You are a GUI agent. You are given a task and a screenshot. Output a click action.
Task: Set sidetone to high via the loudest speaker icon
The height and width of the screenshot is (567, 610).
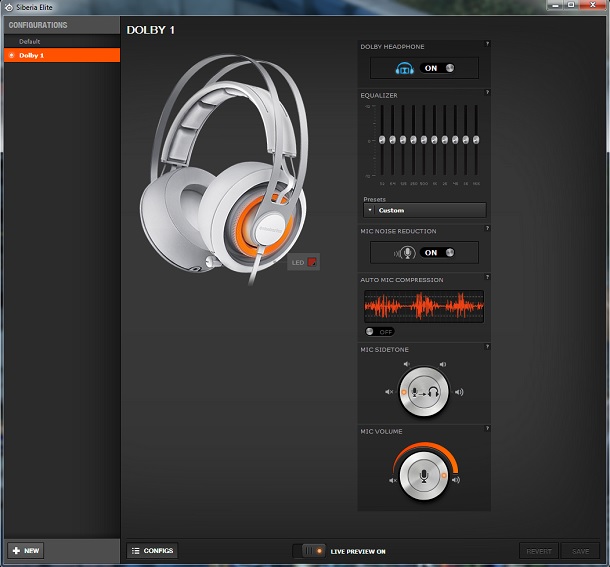[x=459, y=392]
